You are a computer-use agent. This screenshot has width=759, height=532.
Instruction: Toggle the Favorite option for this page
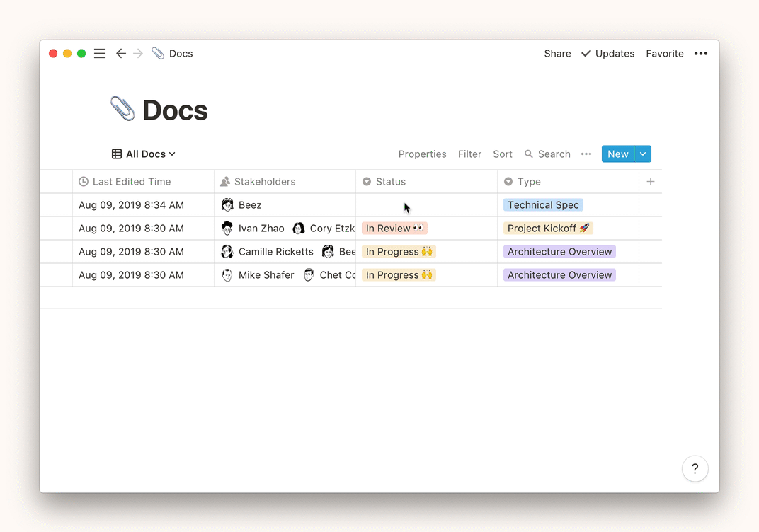(x=664, y=54)
